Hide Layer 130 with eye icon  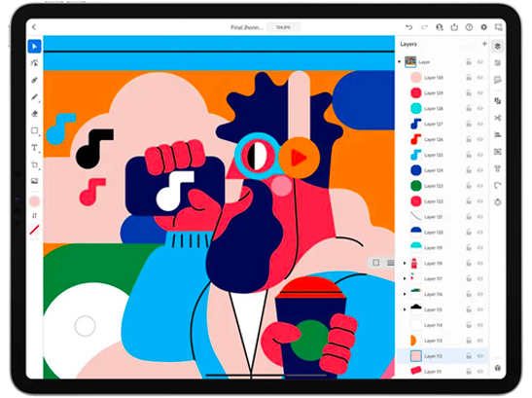(480, 78)
